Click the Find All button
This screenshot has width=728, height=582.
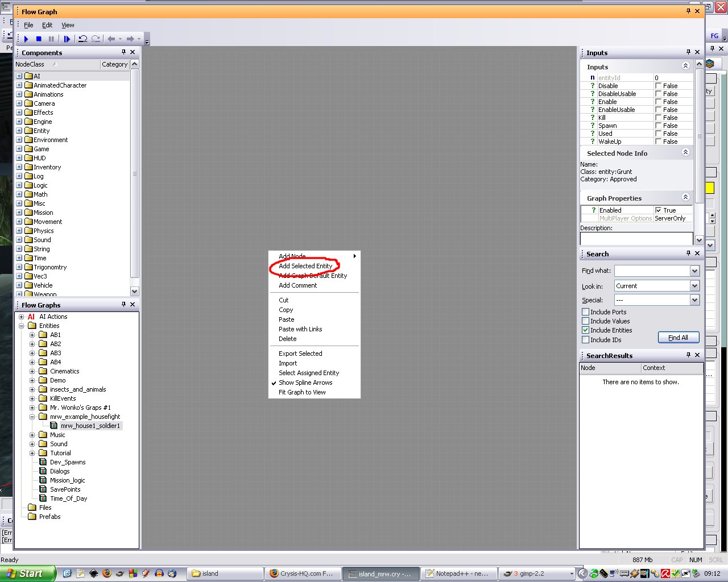click(678, 338)
